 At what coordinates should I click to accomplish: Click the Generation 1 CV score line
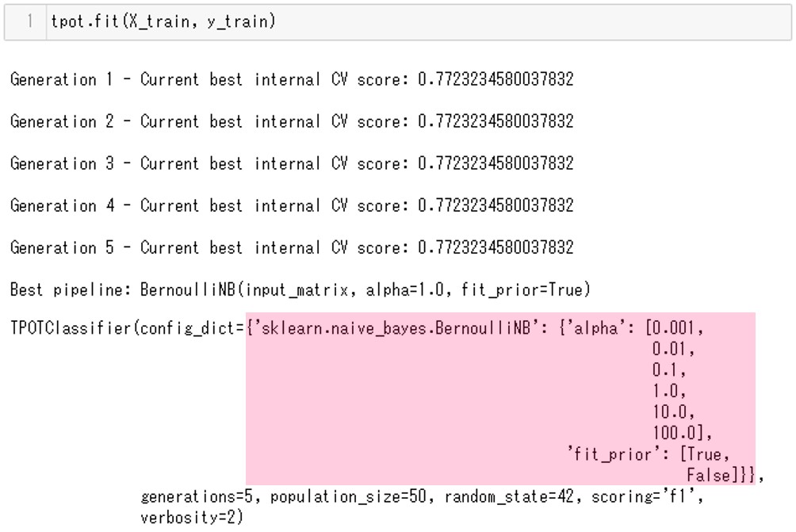[291, 80]
